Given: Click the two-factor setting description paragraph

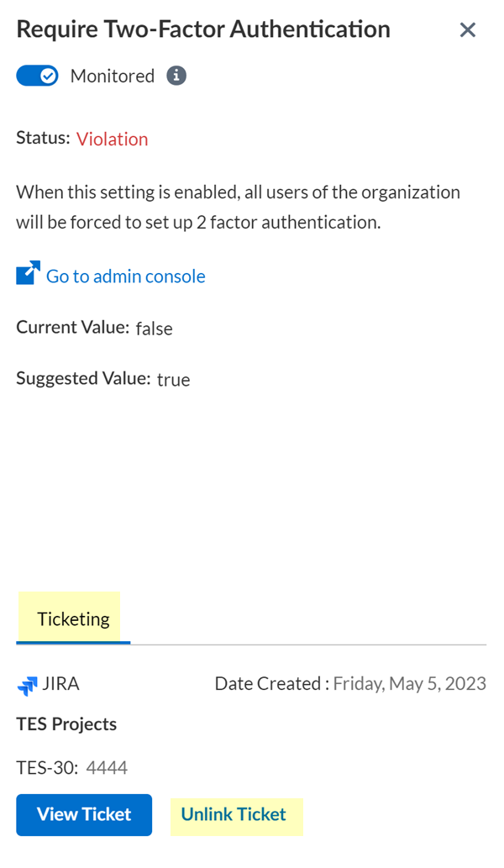Looking at the screenshot, I should tap(238, 208).
